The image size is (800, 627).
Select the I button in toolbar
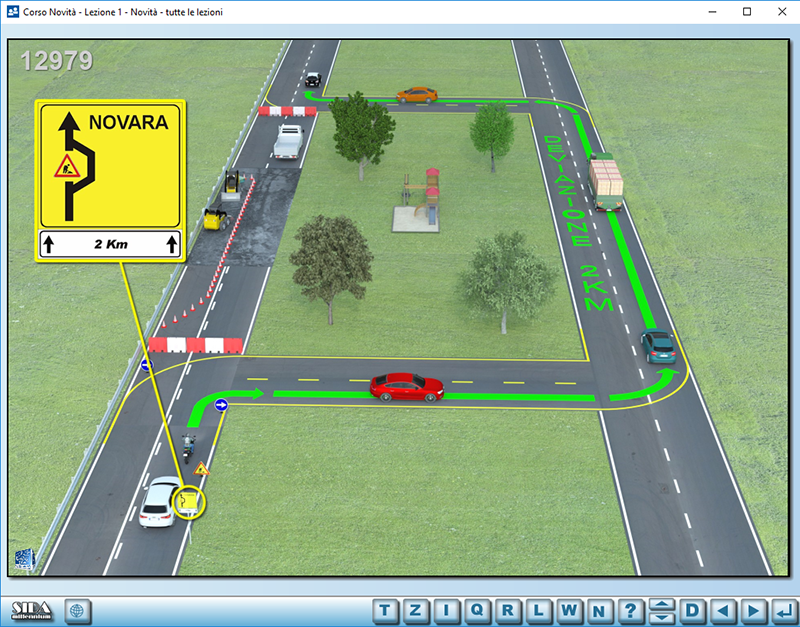click(448, 610)
